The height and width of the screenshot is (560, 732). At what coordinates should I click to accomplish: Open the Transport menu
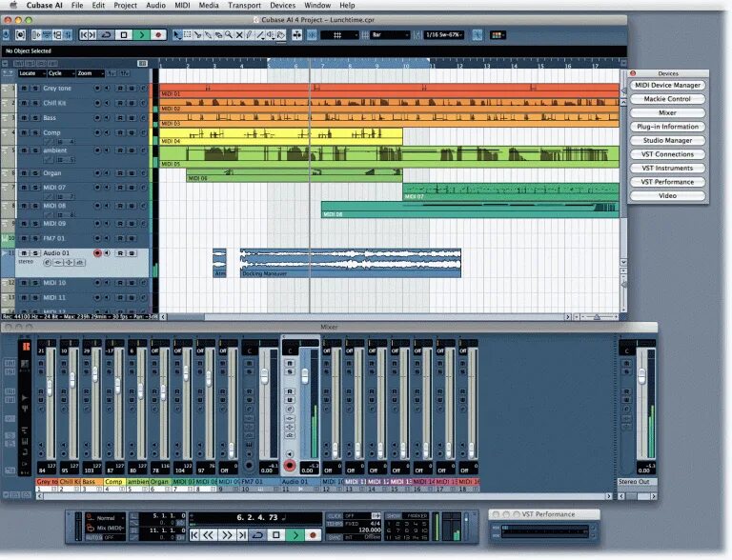point(244,5)
